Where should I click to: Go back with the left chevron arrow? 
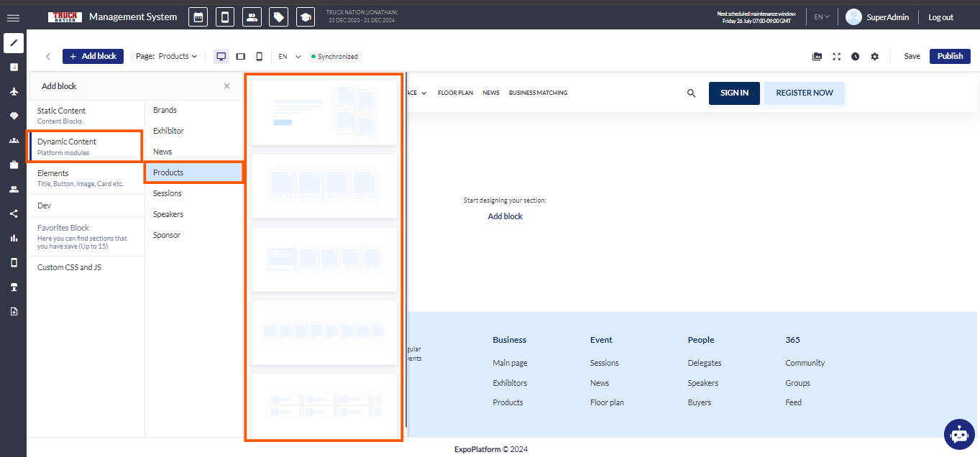coord(48,56)
